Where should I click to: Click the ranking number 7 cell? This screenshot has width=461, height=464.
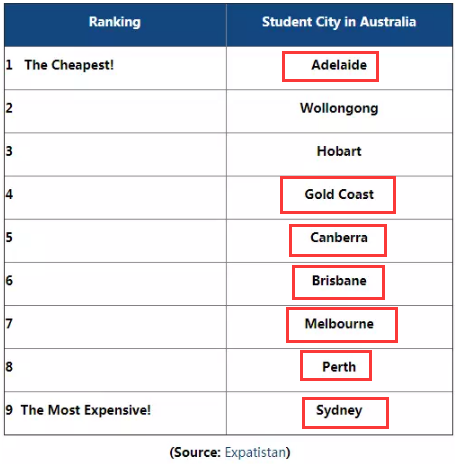115,327
